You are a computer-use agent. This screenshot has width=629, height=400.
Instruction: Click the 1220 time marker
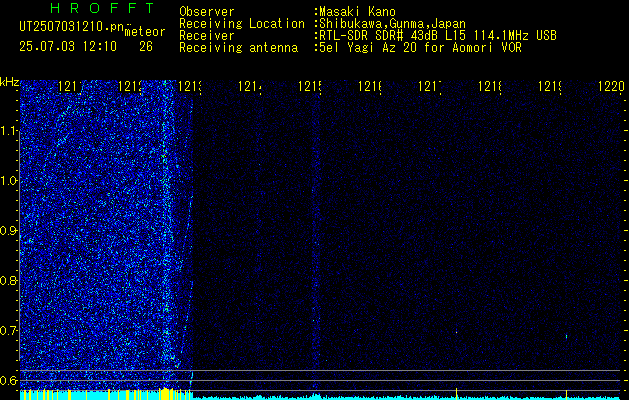pos(611,86)
